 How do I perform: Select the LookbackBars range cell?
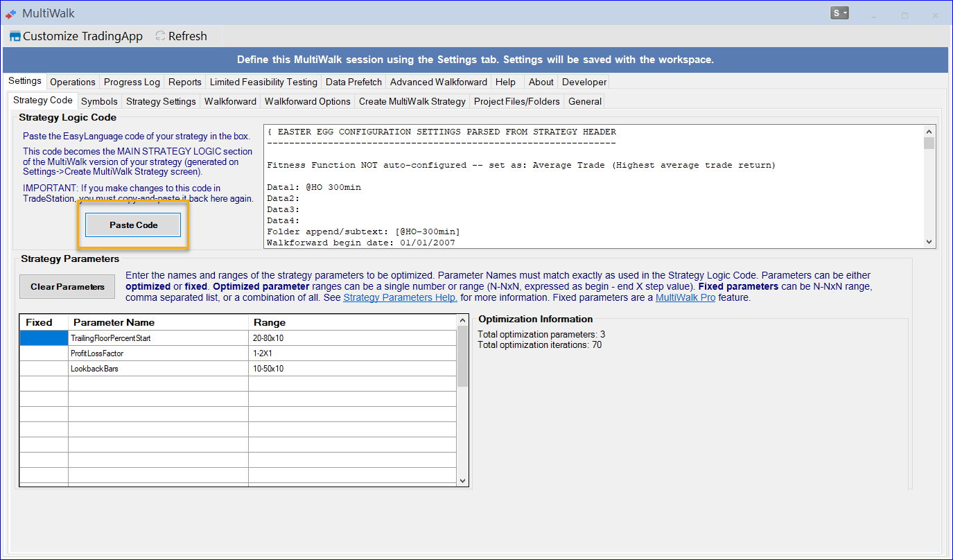352,369
